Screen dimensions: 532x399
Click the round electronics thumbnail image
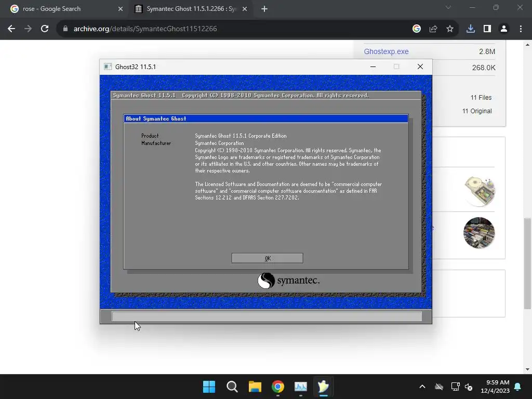pos(479,233)
